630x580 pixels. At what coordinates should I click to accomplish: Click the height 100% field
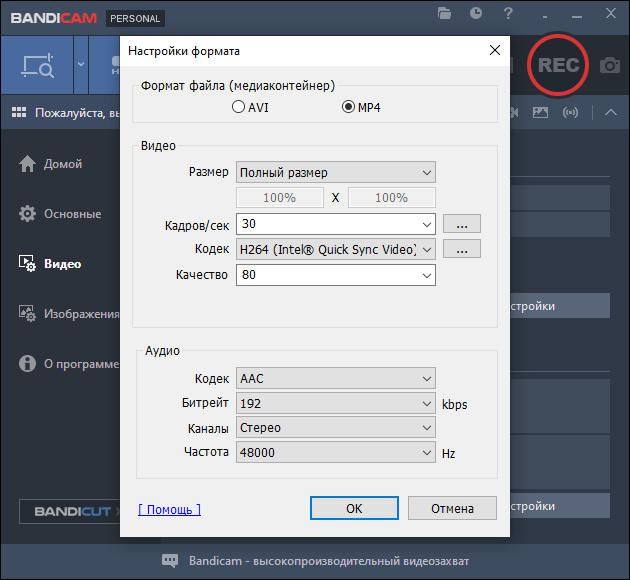(x=392, y=198)
